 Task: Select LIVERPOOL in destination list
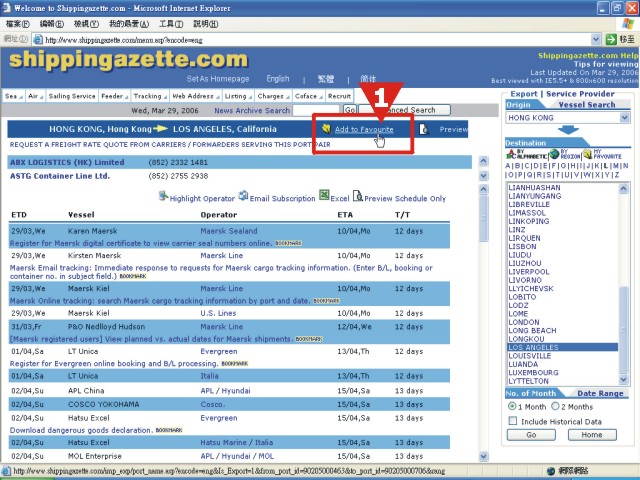point(529,271)
